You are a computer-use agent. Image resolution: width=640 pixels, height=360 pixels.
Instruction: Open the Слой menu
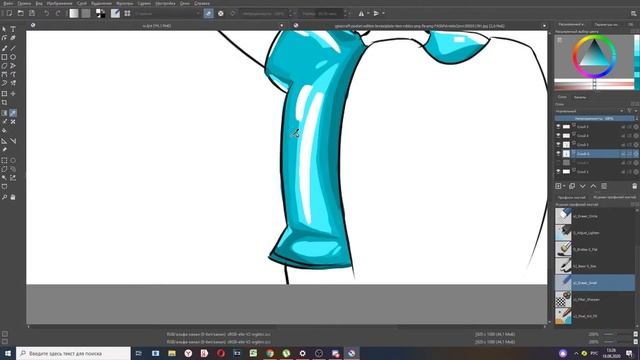(82, 3)
